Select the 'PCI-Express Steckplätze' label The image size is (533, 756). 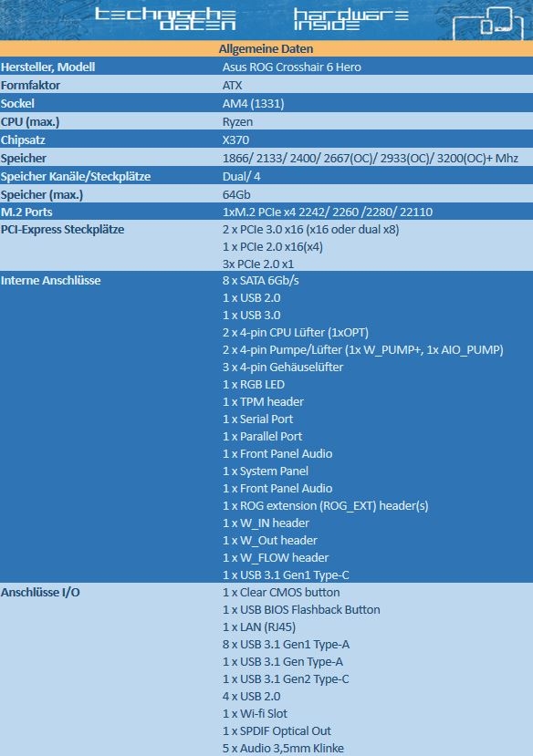click(x=62, y=230)
